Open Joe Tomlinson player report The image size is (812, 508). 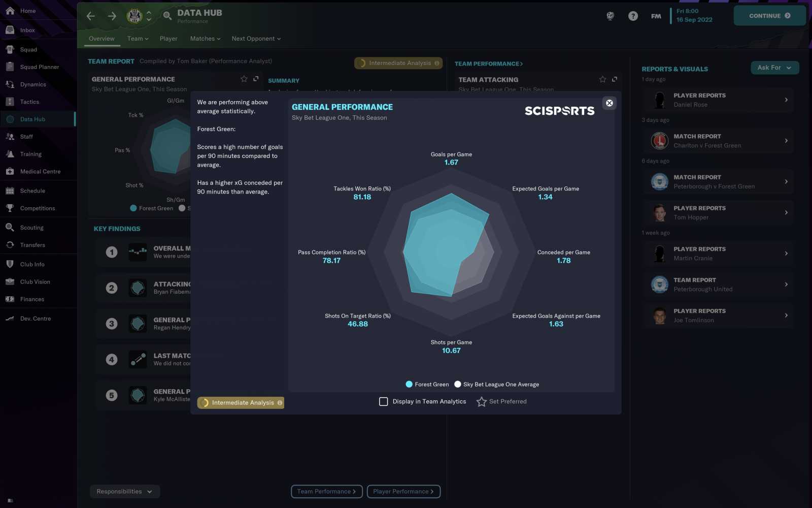718,315
